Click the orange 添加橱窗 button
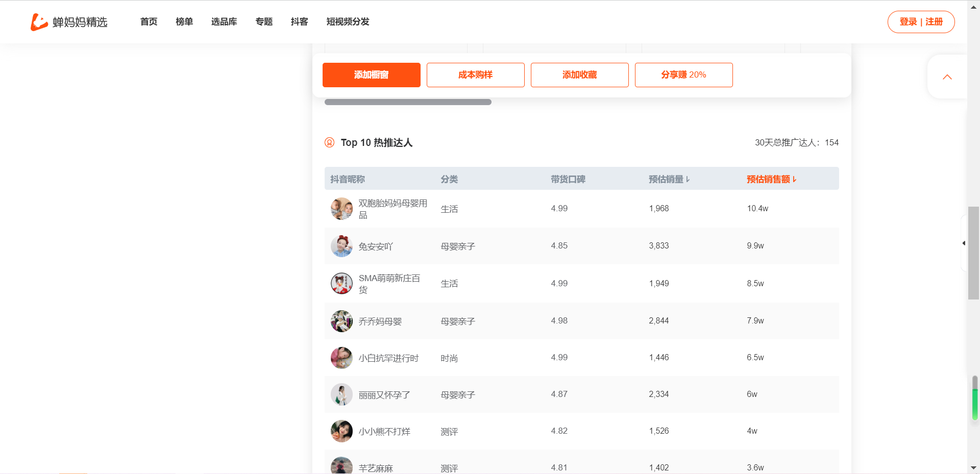 click(x=372, y=75)
